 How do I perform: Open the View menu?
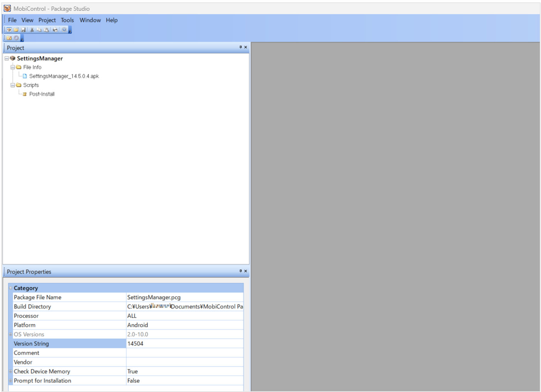coord(27,20)
